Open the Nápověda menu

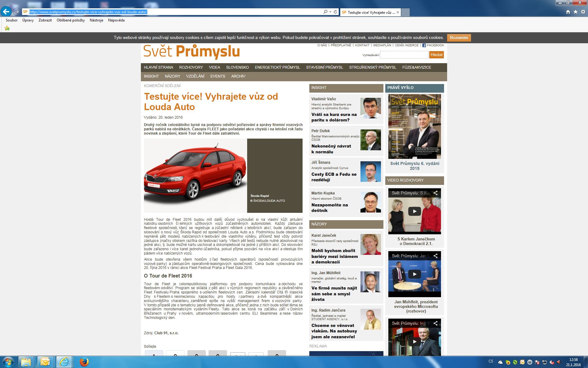tap(116, 20)
